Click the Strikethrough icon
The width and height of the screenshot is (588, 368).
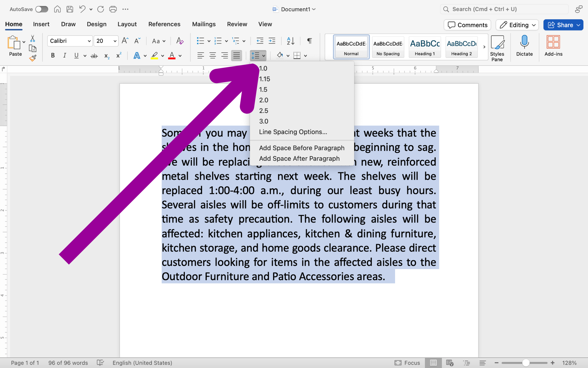94,56
